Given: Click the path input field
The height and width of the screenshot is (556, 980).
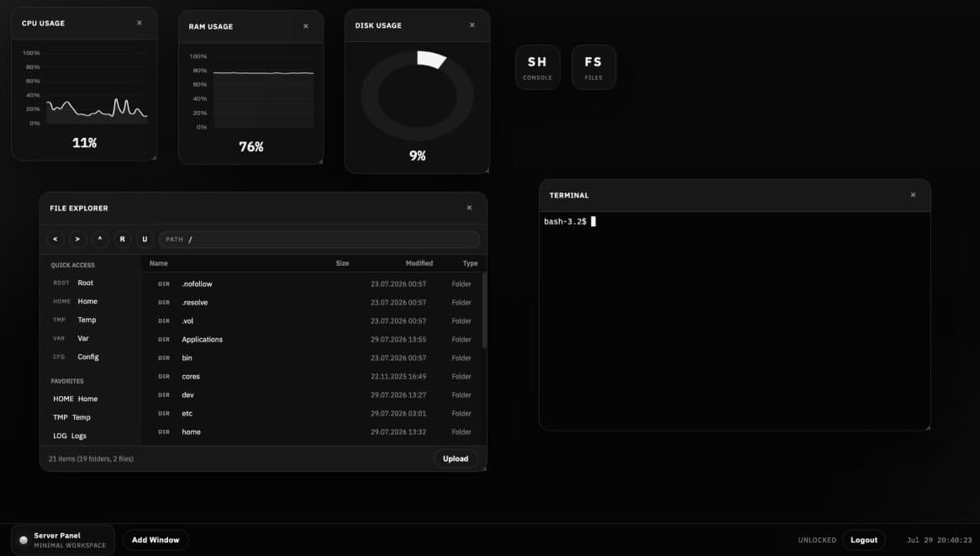Looking at the screenshot, I should (319, 240).
